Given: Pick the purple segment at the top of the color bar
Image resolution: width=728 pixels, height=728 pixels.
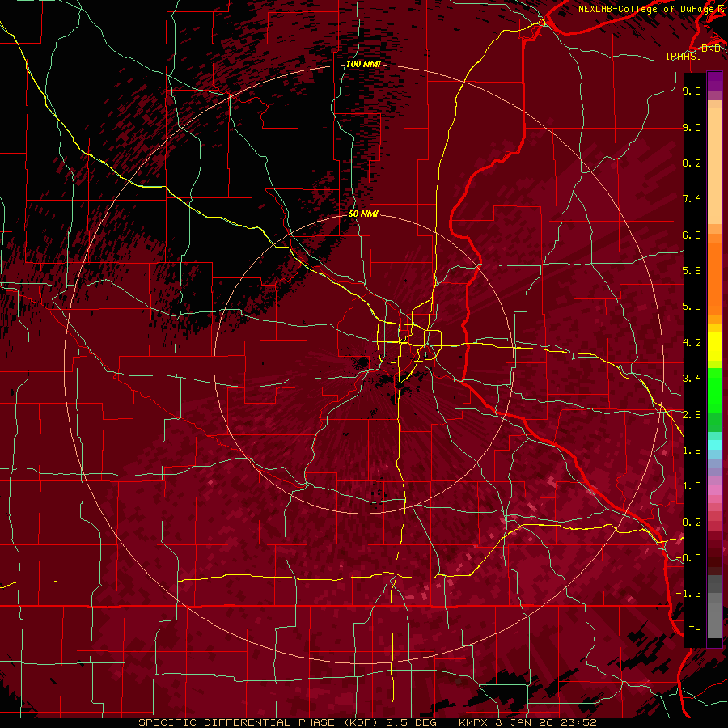Looking at the screenshot, I should point(714,81).
